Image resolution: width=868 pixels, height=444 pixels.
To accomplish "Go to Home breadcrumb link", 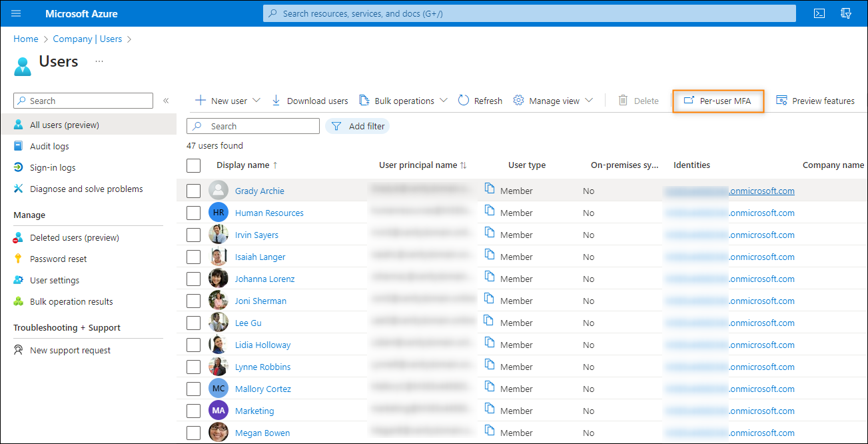I will pyautogui.click(x=25, y=39).
